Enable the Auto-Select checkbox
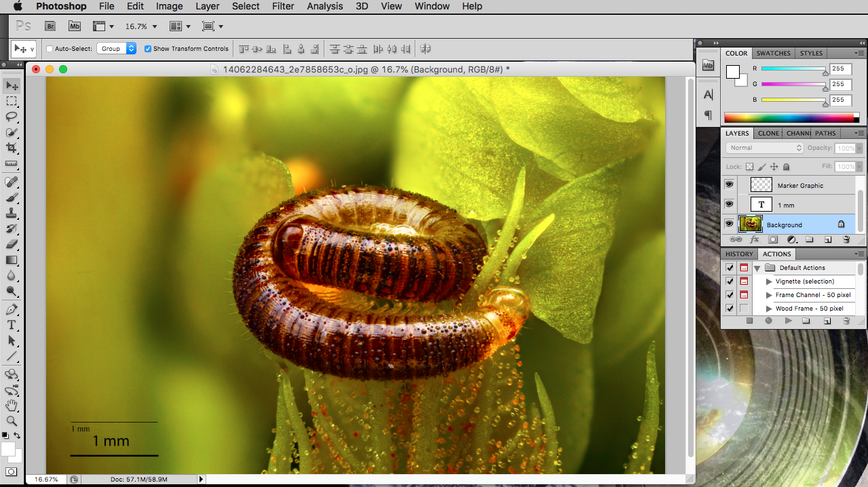This screenshot has height=487, width=868. [x=50, y=49]
